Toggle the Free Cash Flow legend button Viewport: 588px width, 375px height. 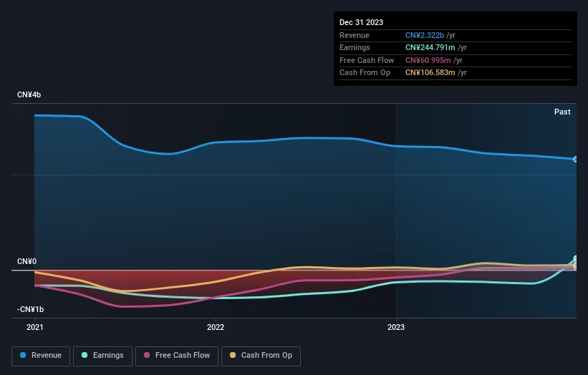tap(177, 356)
